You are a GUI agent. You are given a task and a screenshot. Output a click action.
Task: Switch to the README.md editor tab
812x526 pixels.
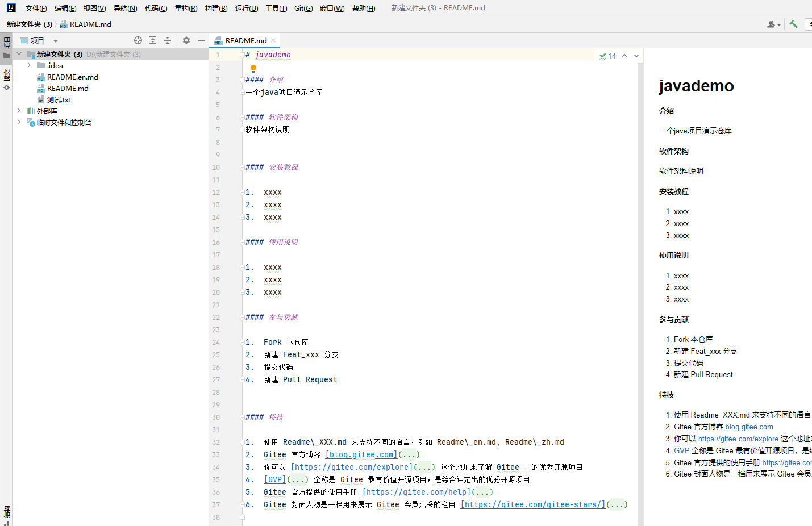coord(245,40)
